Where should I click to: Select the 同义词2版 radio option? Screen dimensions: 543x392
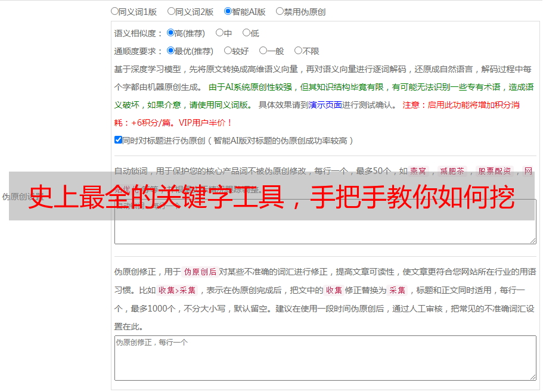[x=171, y=11]
